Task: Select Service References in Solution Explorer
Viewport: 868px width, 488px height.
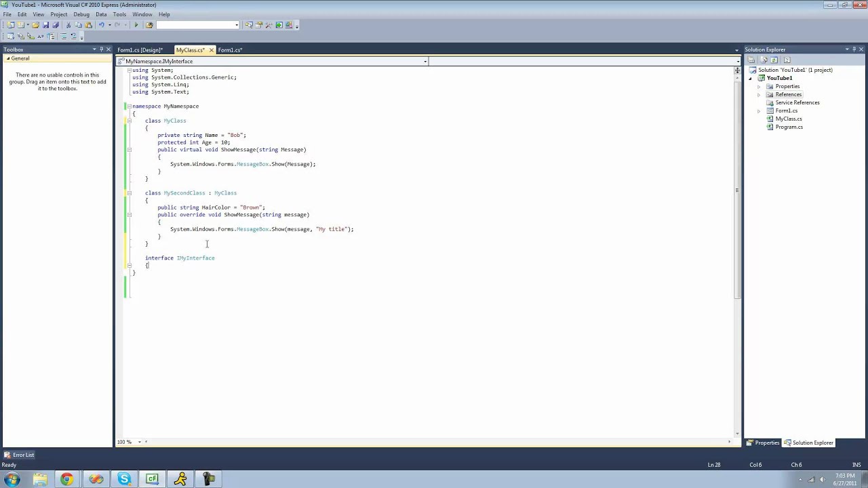Action: pyautogui.click(x=797, y=103)
